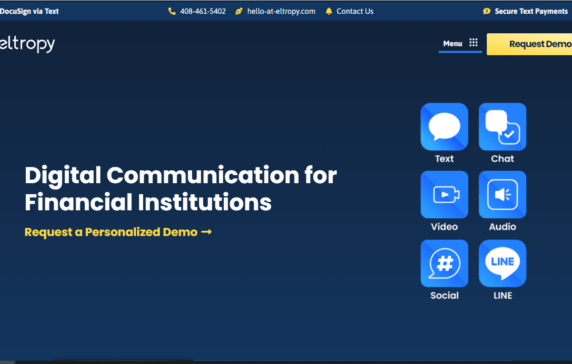Call the 408-461-5402 phone number link

point(203,11)
